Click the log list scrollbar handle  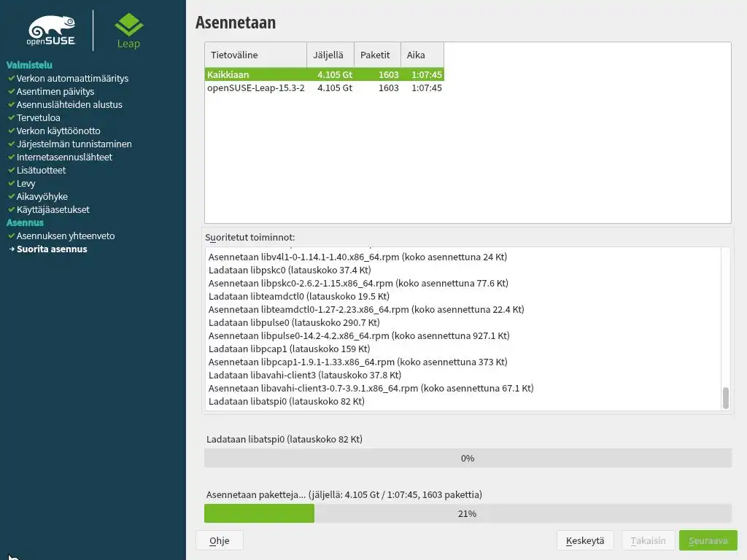click(726, 398)
